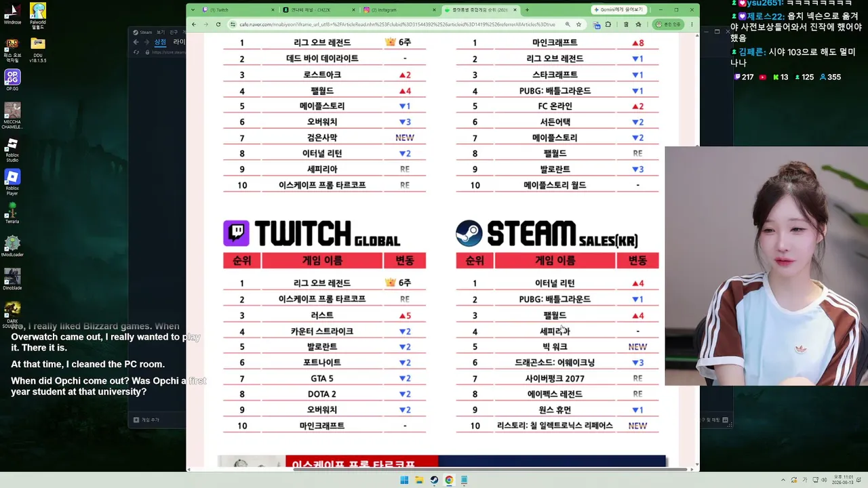Viewport: 868px width, 488px height.
Task: Launch the Roblox Player desktop shortcut
Action: pos(12,182)
